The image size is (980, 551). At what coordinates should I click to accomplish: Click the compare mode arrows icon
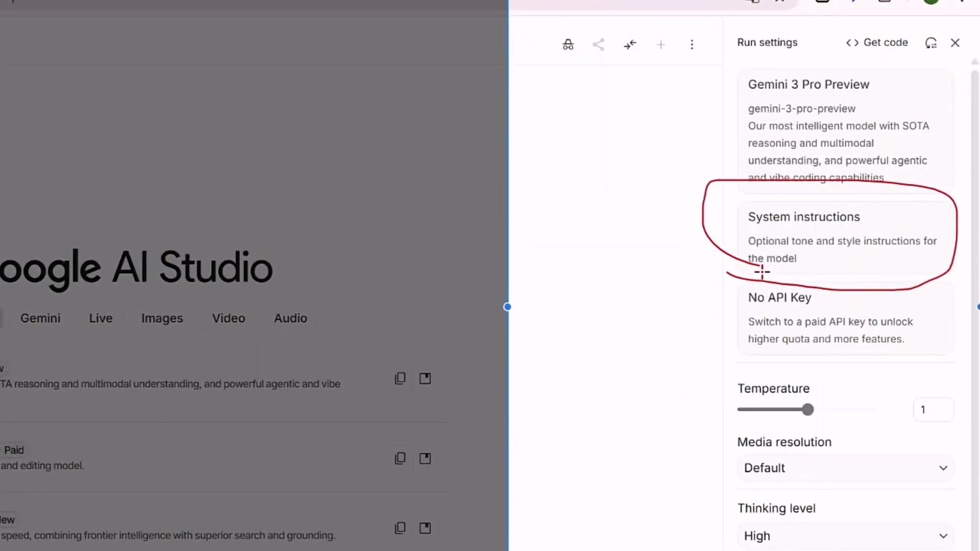[630, 44]
